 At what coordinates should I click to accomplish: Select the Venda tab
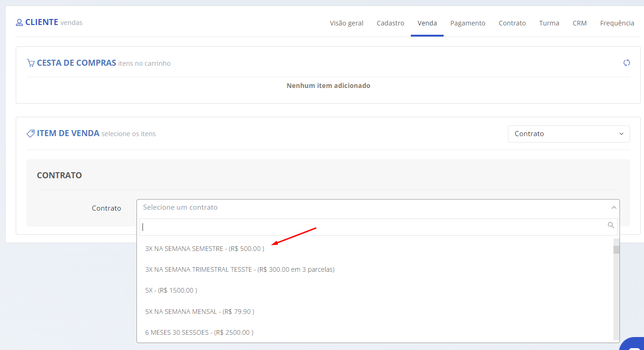coord(427,23)
